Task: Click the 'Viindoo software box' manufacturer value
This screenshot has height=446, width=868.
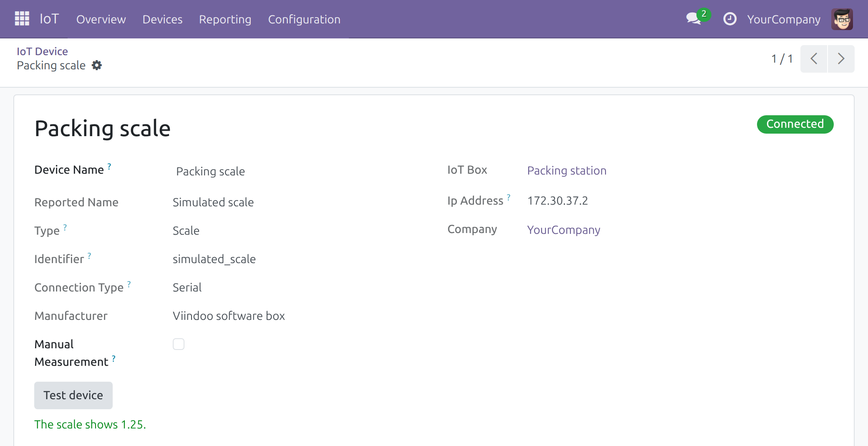Action: pos(229,316)
